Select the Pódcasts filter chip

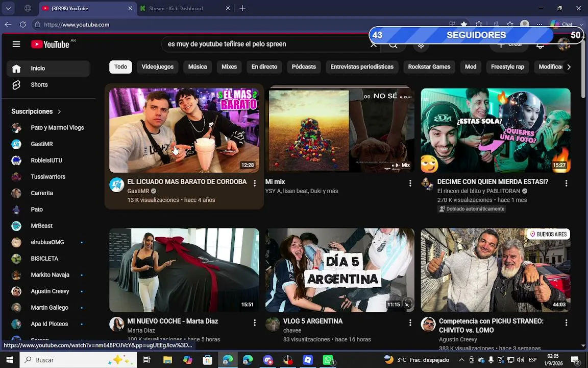click(x=304, y=67)
